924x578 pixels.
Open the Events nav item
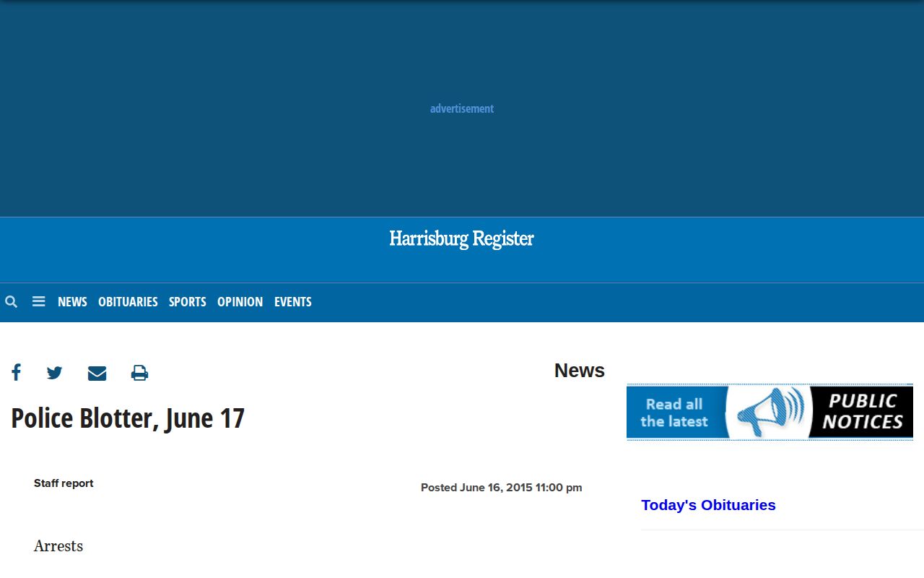coord(293,302)
